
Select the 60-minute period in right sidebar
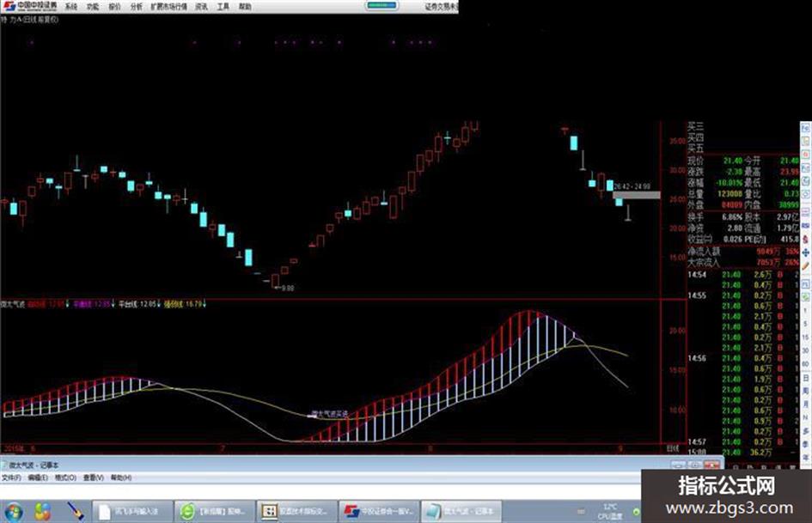click(x=806, y=364)
